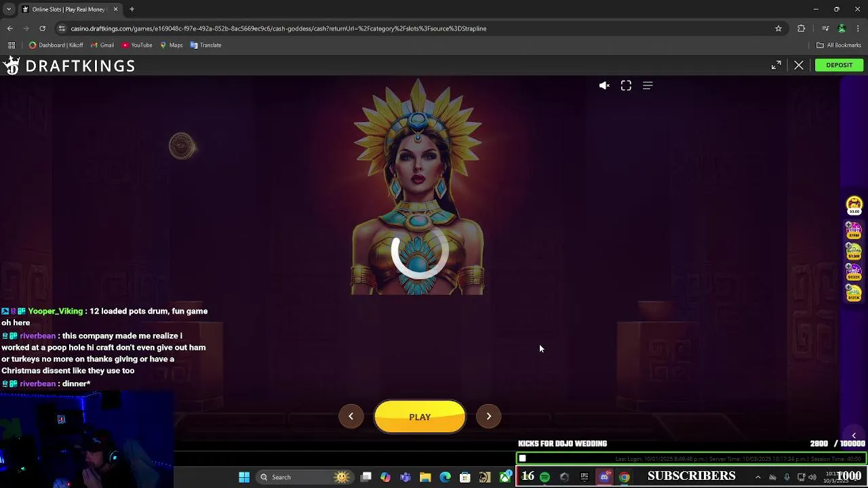The height and width of the screenshot is (488, 868).
Task: Open the Google apps grid in bookmarks bar
Action: [12, 45]
